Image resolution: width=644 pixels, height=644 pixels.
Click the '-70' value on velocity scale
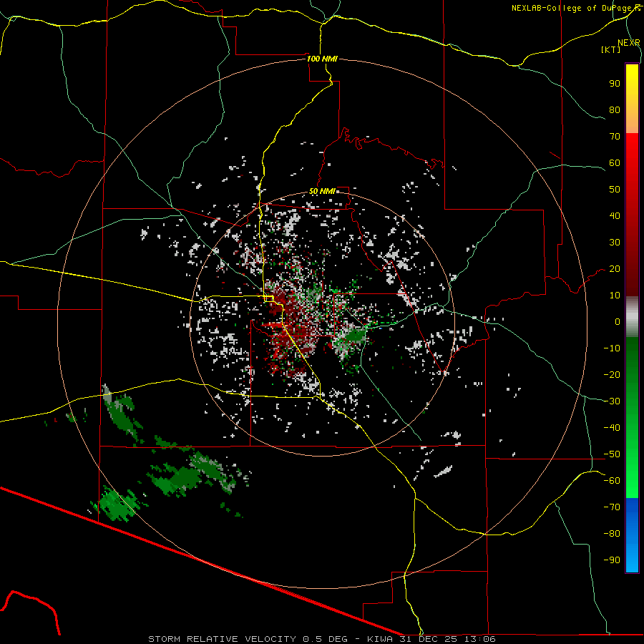click(612, 507)
